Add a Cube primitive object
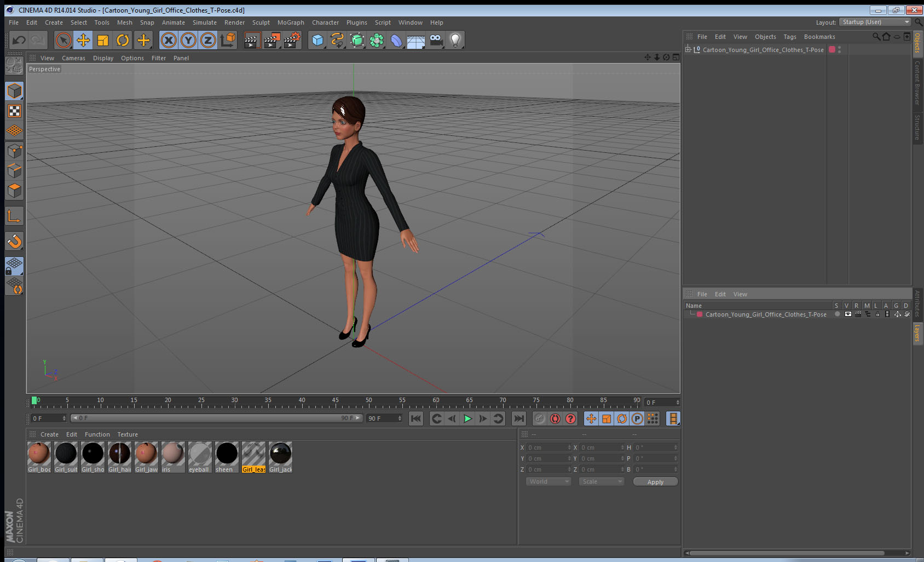The image size is (924, 562). (x=317, y=40)
